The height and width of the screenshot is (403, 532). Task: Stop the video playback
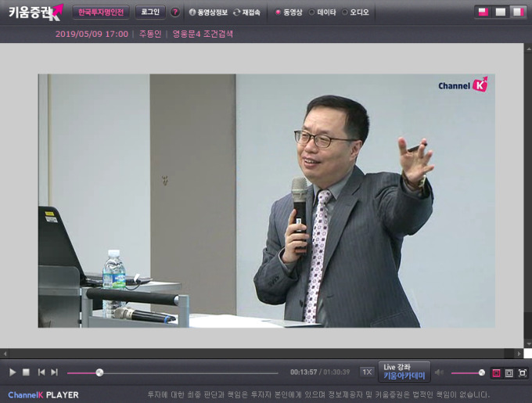click(26, 372)
